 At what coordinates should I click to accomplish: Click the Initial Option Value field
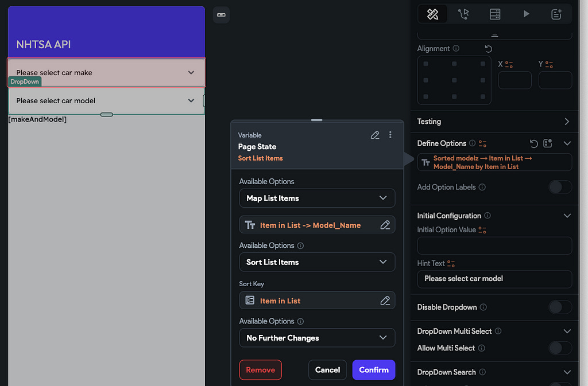[x=494, y=245]
